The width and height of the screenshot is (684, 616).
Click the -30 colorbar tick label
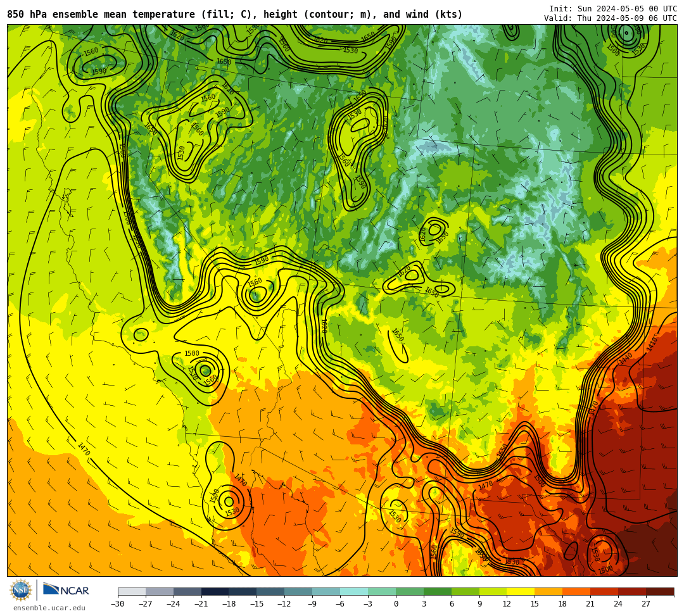pos(118,604)
